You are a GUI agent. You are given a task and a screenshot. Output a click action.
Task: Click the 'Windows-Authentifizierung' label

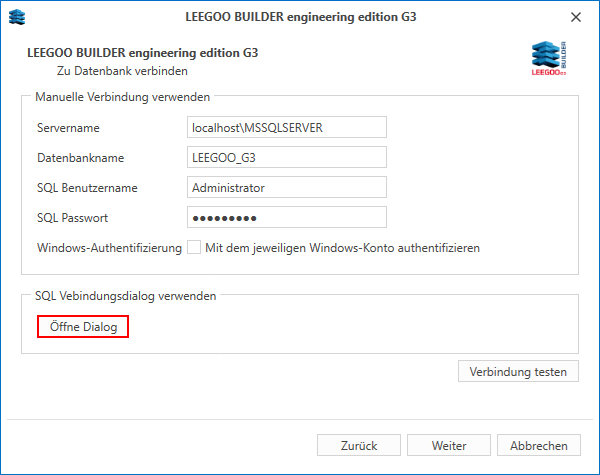(x=109, y=248)
